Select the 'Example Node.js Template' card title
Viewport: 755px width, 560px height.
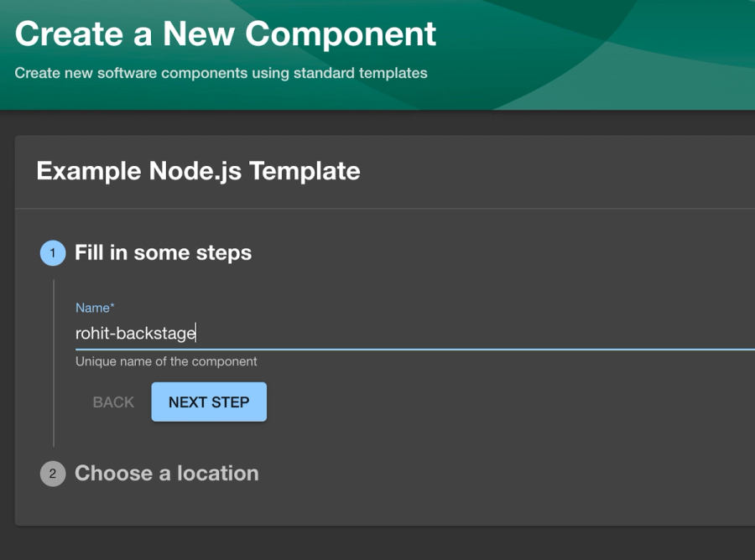198,171
